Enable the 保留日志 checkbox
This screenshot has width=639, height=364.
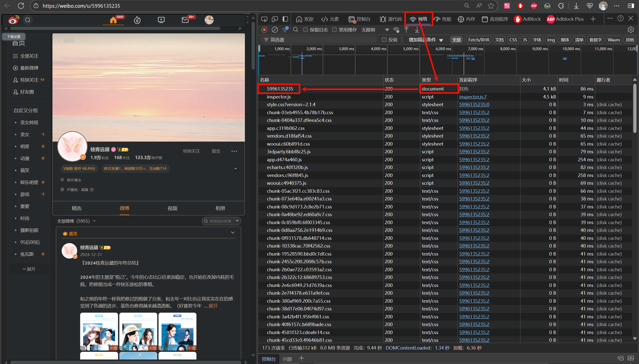tap(305, 30)
